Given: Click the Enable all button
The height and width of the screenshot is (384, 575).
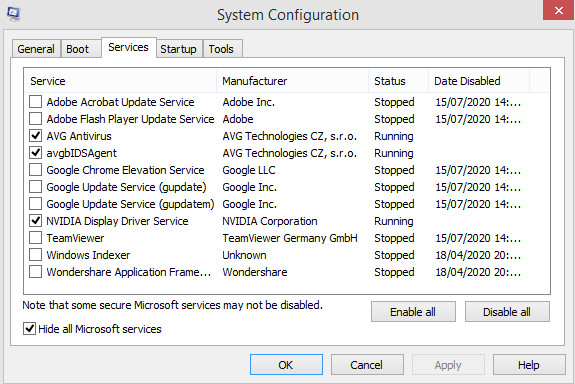Looking at the screenshot, I should point(413,312).
